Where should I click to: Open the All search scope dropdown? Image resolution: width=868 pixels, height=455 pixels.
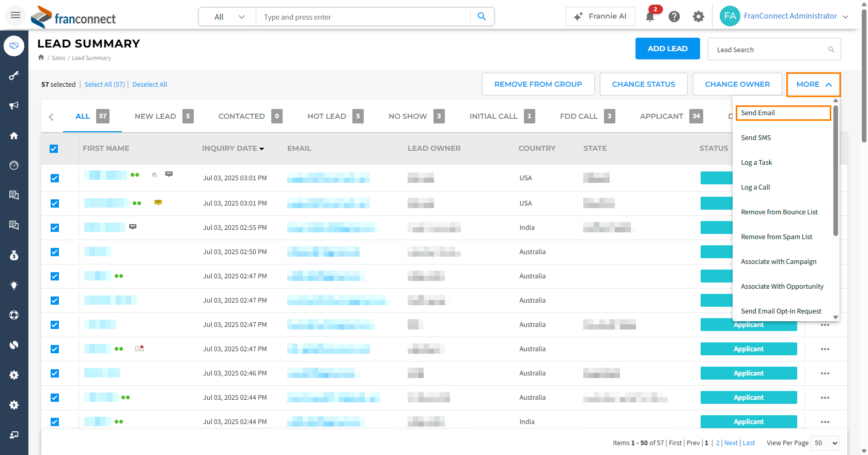click(228, 17)
